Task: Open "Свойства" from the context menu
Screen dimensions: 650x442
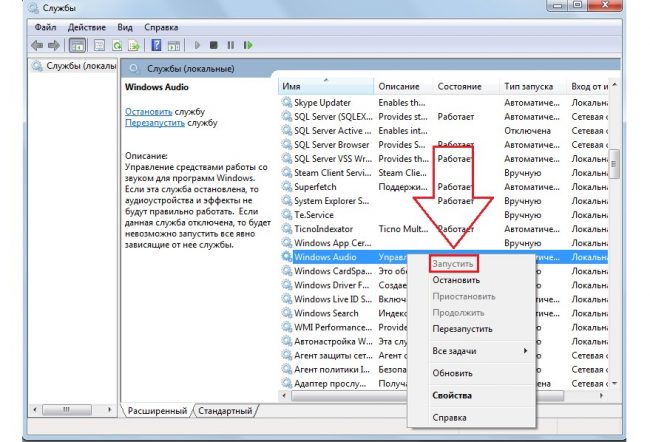Action: click(x=453, y=395)
